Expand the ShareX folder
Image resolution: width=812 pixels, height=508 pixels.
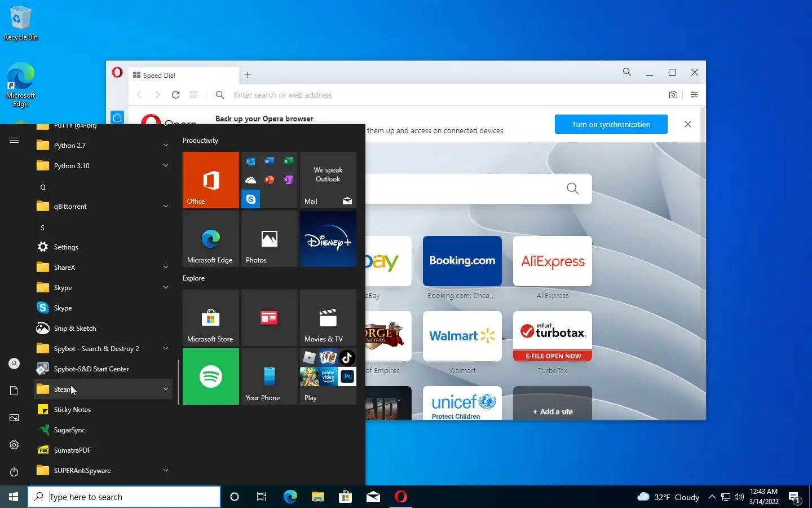(x=103, y=268)
